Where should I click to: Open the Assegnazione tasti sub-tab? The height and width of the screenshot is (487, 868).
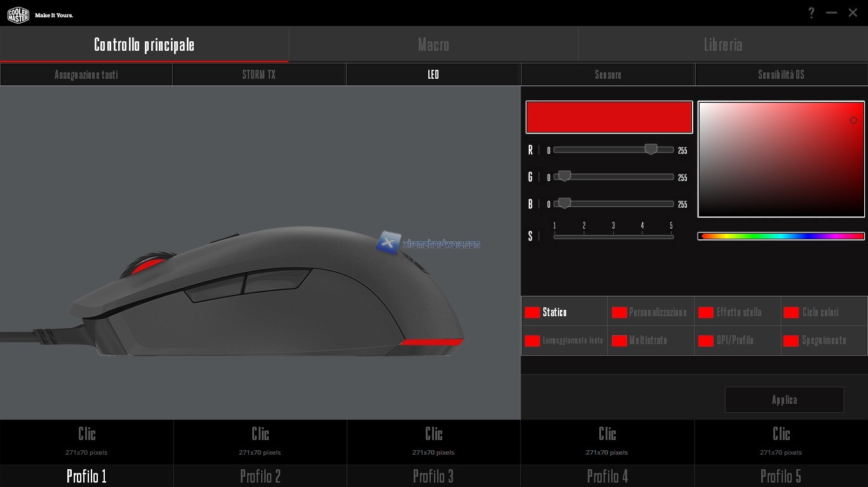(86, 75)
